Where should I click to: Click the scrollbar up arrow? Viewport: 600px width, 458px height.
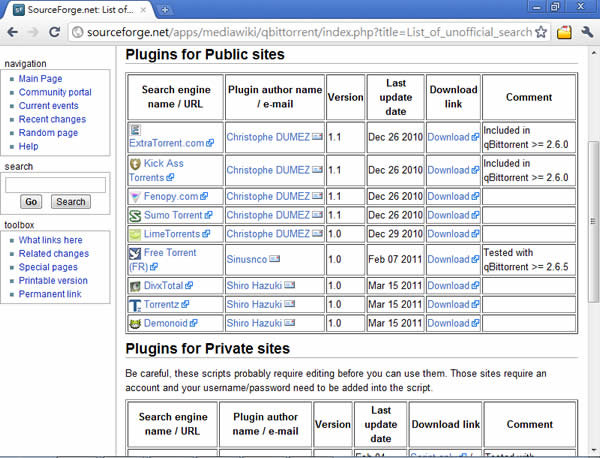(593, 52)
